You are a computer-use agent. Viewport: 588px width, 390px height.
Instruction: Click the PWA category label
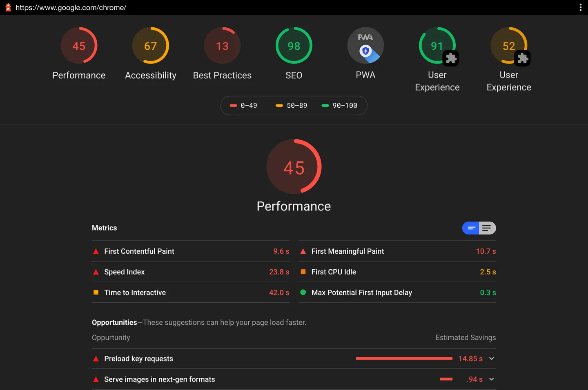[x=365, y=75]
